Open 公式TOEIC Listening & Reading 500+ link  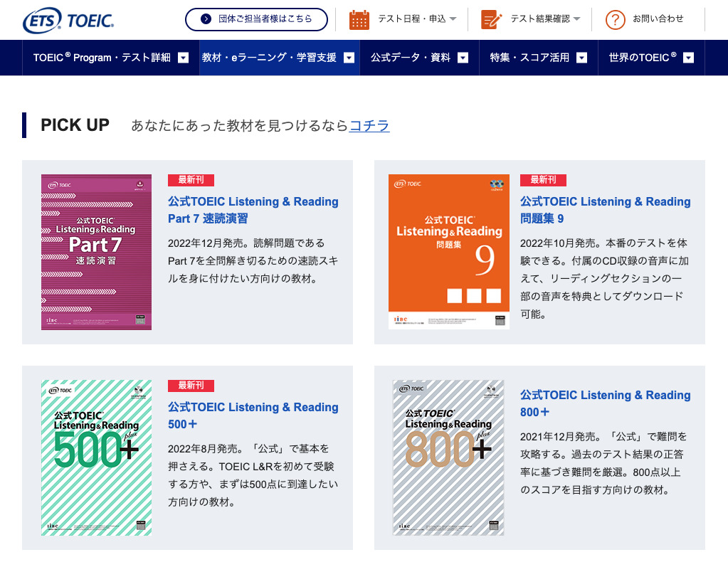[253, 415]
